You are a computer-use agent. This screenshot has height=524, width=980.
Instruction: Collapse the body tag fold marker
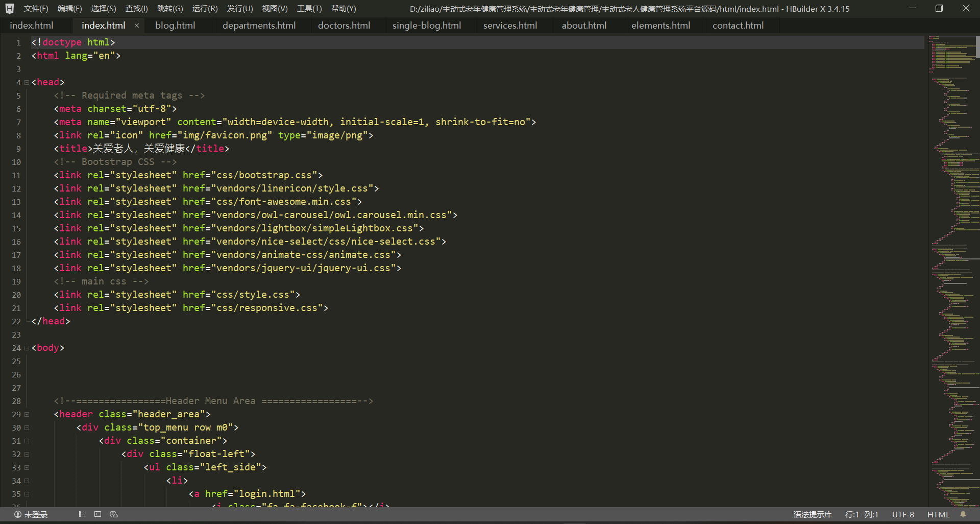[27, 348]
